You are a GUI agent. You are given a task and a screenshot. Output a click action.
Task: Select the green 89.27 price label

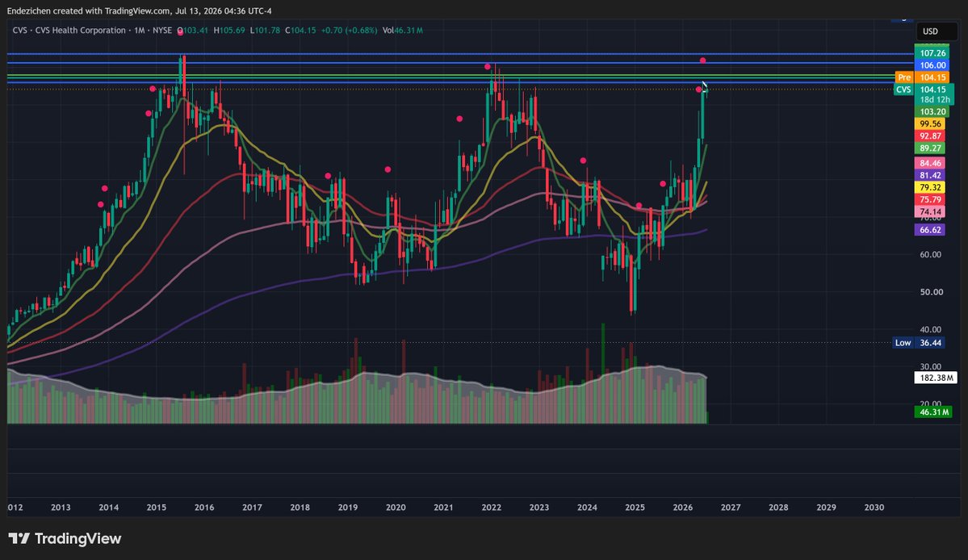click(x=930, y=148)
